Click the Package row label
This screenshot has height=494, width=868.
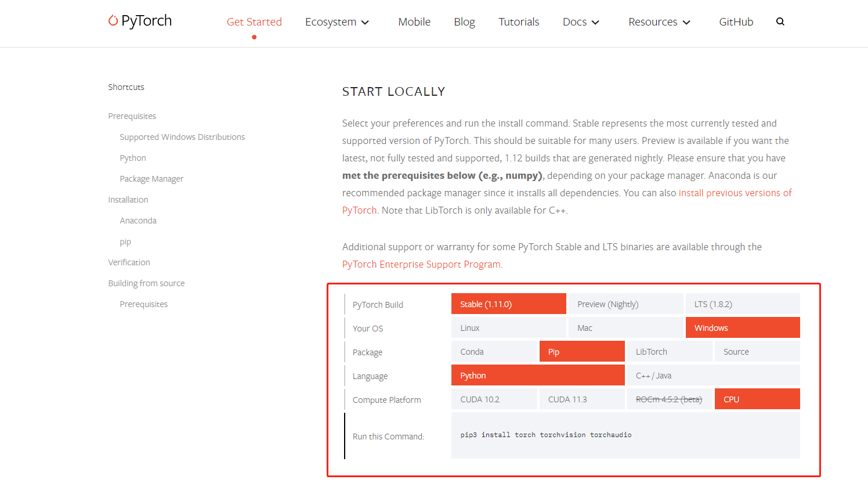(367, 352)
